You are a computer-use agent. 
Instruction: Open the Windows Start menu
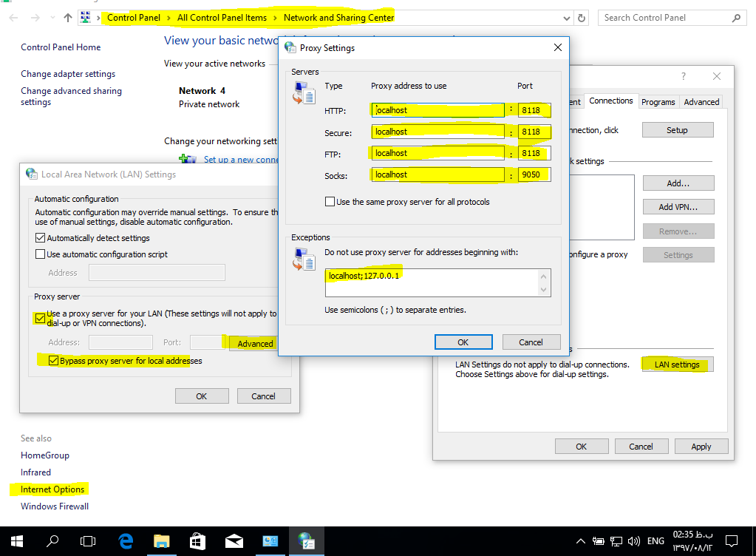16,541
